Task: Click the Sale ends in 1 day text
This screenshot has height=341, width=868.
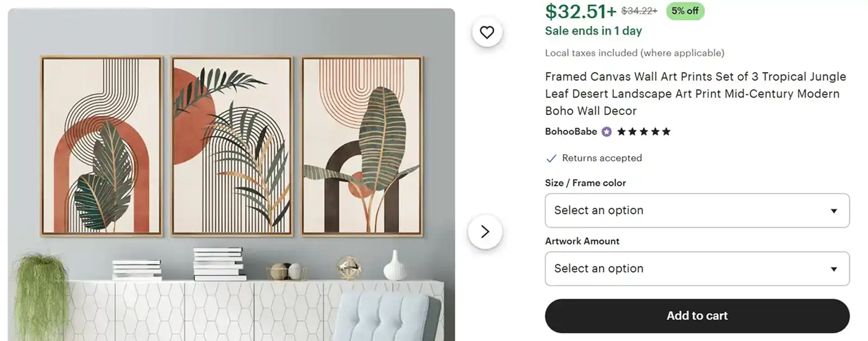Action: 593,31
